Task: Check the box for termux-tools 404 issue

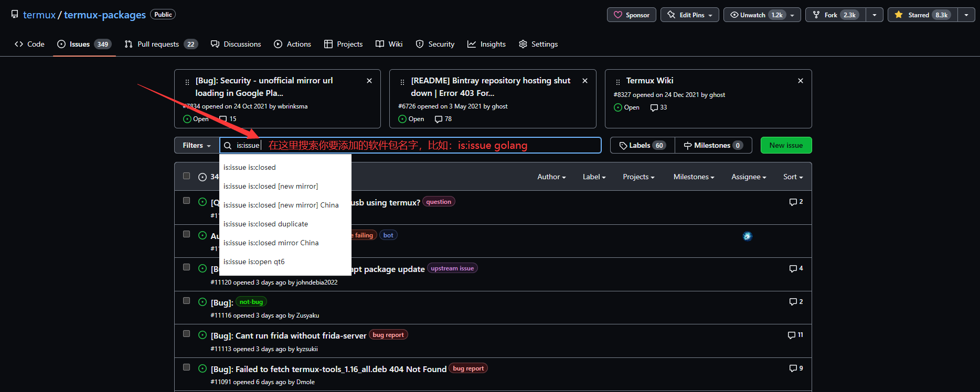Action: coord(186,367)
